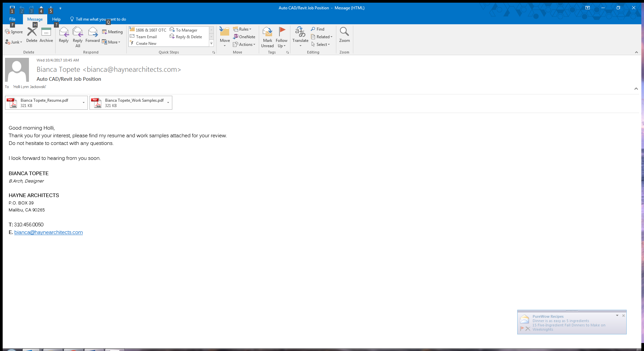Image resolution: width=644 pixels, height=351 pixels.
Task: Click the Undo icon in Quick Access Toolbar
Action: (22, 8)
